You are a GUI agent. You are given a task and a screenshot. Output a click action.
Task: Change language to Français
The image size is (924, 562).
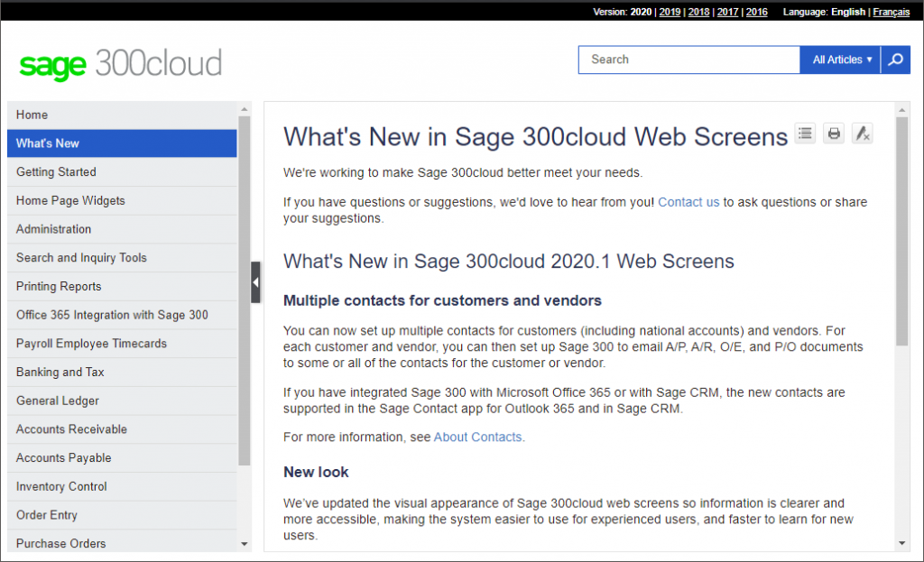(891, 12)
